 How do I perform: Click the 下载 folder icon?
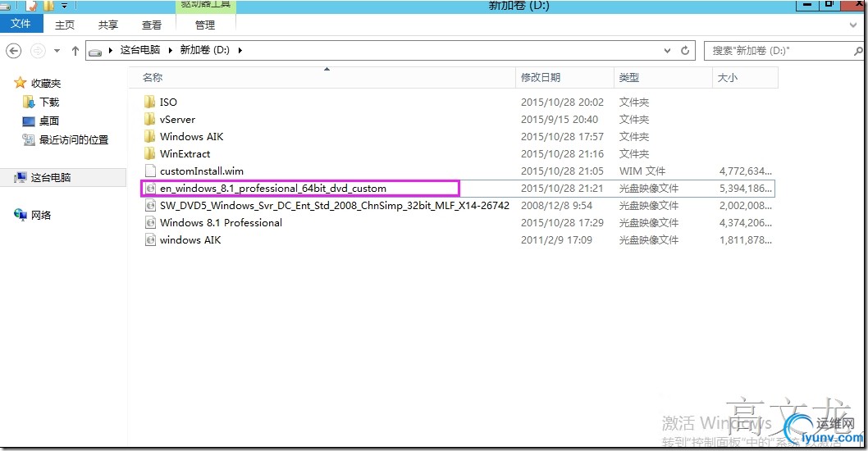[x=29, y=102]
